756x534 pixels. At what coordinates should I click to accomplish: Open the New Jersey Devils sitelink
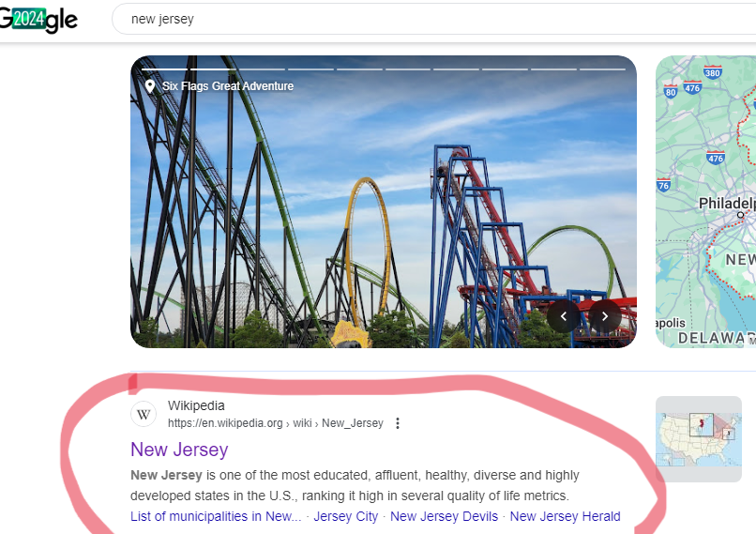point(444,516)
